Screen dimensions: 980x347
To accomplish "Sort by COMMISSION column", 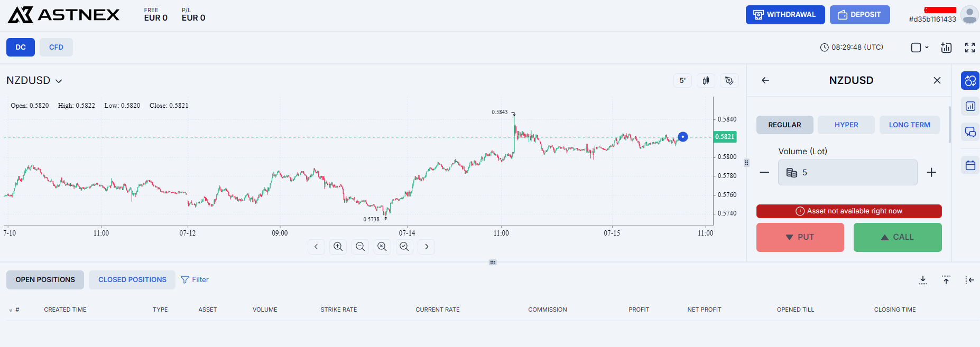I will (548, 310).
